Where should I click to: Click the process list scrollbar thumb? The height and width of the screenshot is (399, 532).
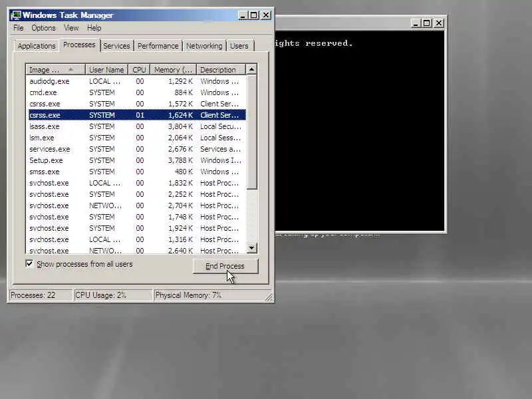coord(251,132)
